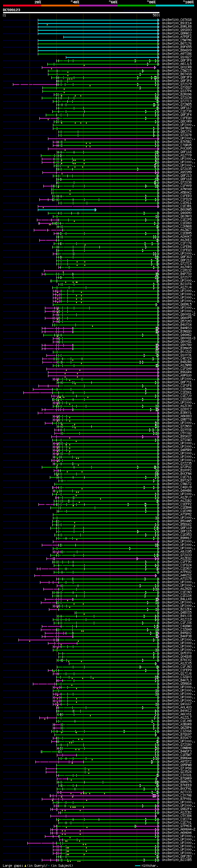Select the UniRef100_C2KN68 label
This screenshot has width=197, height=868.
[177, 226]
